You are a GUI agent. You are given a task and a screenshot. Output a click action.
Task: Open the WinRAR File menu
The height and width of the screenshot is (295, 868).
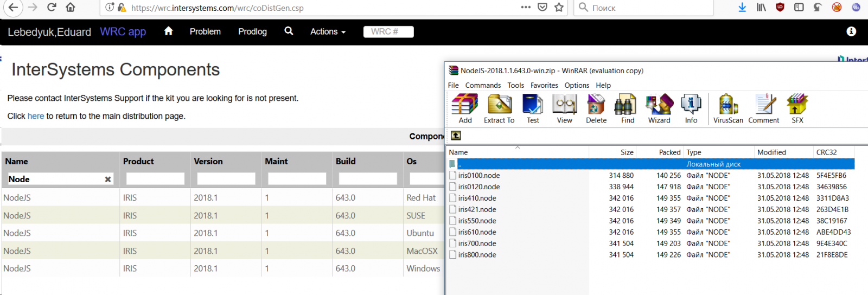tap(454, 85)
